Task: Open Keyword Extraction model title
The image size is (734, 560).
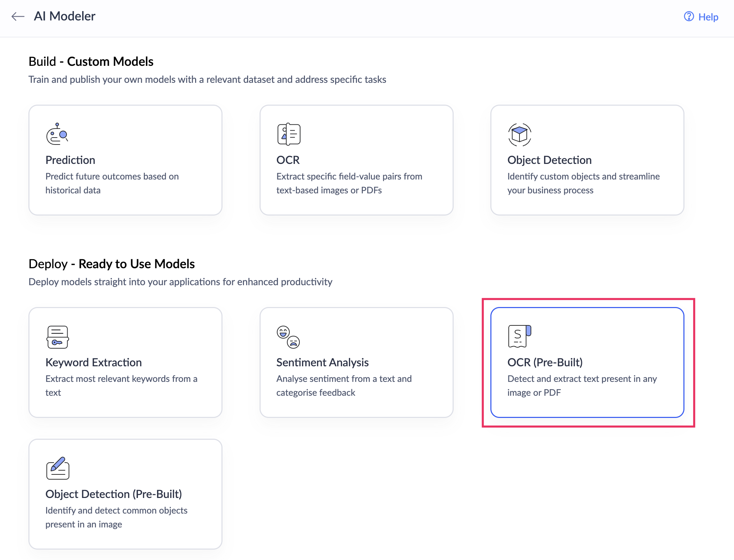Action: click(x=93, y=362)
